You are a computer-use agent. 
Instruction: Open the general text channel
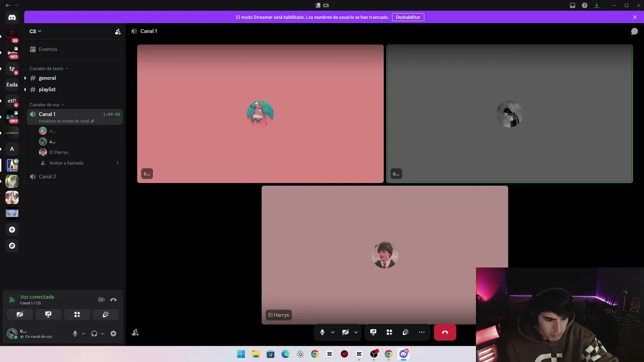tap(74, 78)
